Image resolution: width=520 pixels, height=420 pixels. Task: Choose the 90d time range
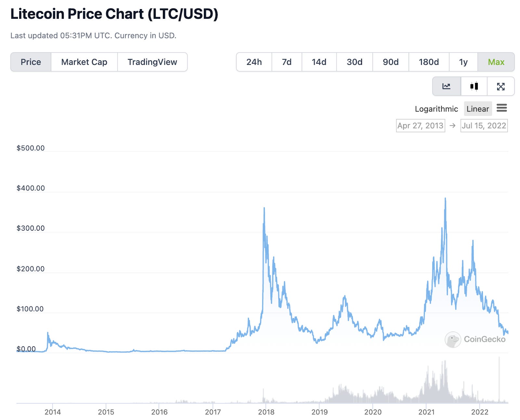390,62
